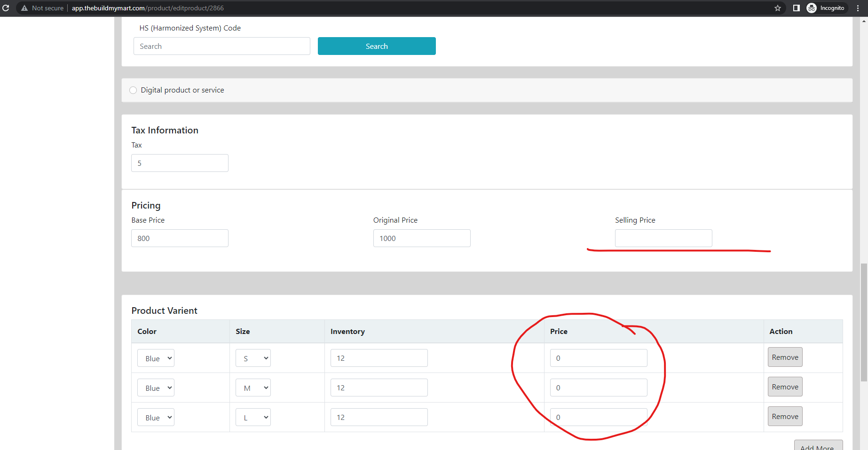Click the page vertical scrollbar thumb
This screenshot has width=868, height=450.
[x=864, y=322]
